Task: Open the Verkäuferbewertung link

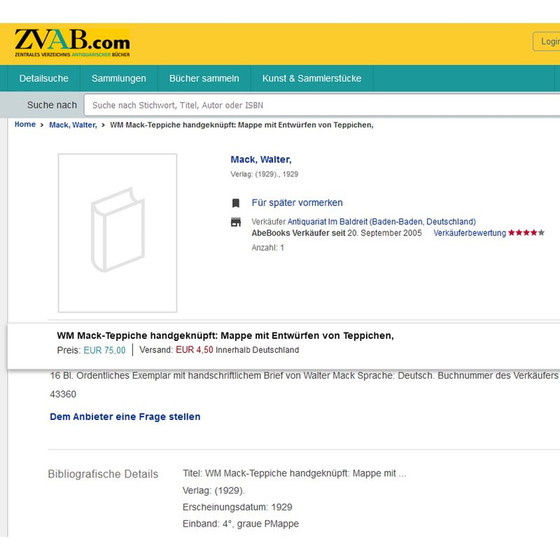Action: 470,233
